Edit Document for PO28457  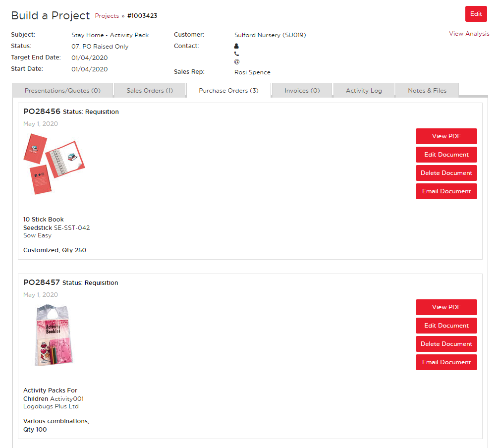(x=446, y=326)
